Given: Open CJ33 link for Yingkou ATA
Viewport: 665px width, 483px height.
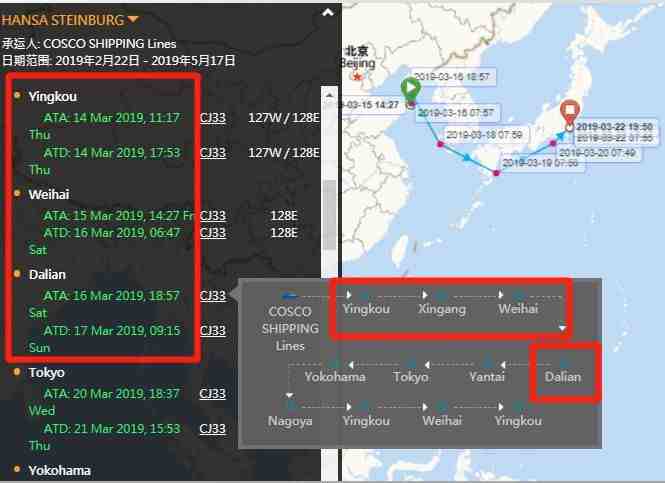Looking at the screenshot, I should coord(212,118).
